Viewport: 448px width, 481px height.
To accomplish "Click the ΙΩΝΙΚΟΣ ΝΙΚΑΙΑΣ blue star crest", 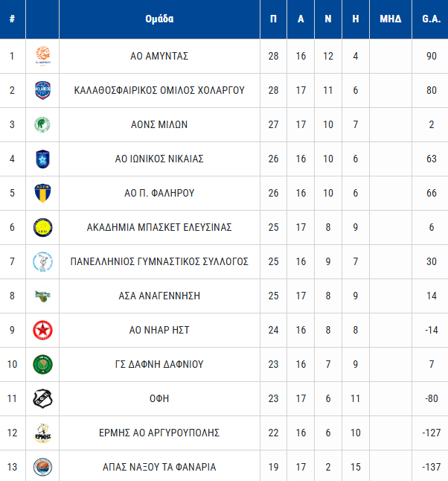I will (x=42, y=159).
